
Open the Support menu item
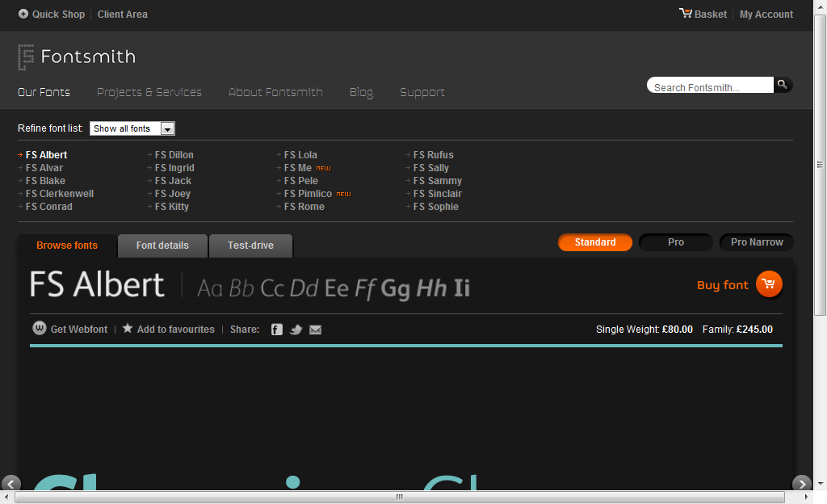(x=422, y=93)
